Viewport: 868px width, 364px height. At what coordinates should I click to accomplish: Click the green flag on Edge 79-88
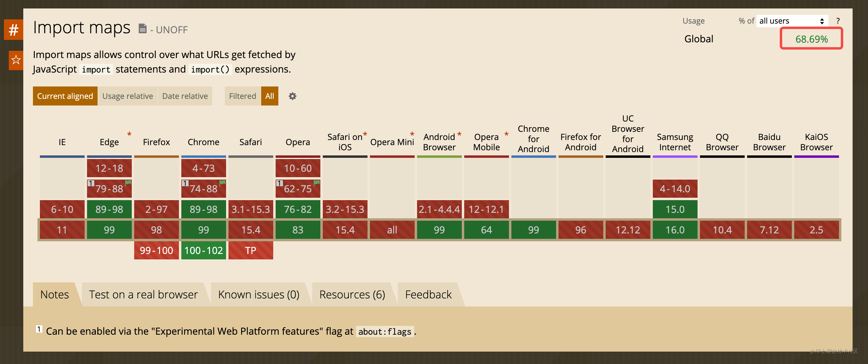click(128, 183)
